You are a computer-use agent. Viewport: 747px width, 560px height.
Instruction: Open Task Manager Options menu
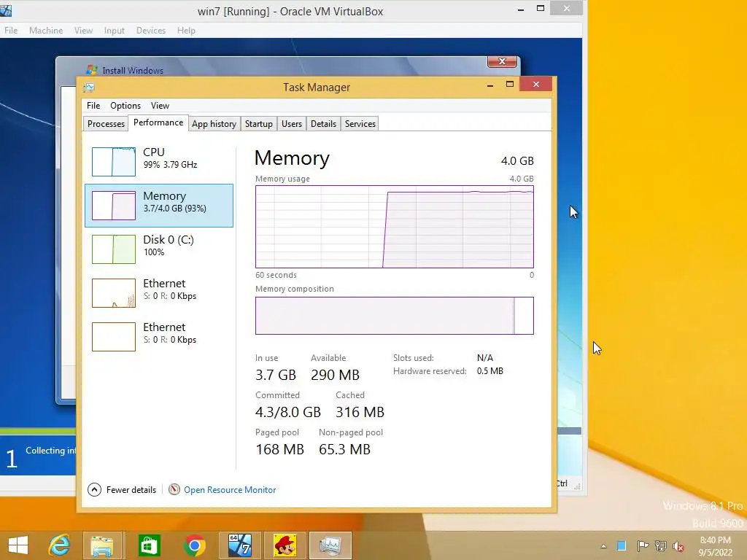tap(125, 106)
